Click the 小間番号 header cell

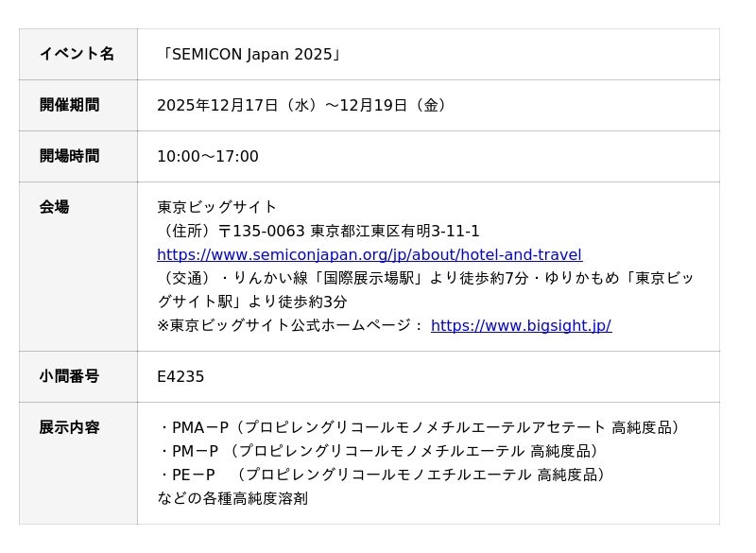coord(69,376)
